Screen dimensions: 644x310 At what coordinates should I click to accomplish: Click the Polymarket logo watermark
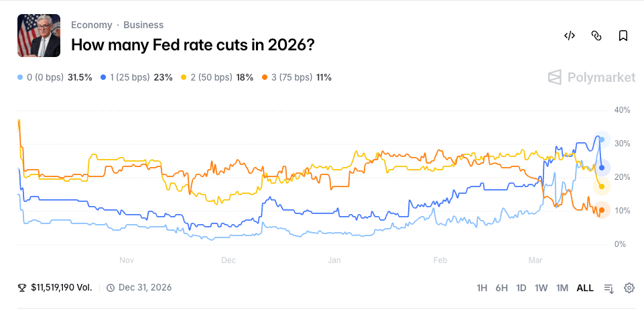[x=592, y=77]
